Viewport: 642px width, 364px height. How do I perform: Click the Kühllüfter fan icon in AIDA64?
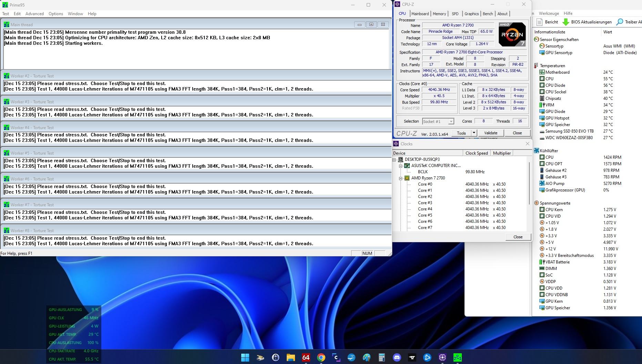536,150
